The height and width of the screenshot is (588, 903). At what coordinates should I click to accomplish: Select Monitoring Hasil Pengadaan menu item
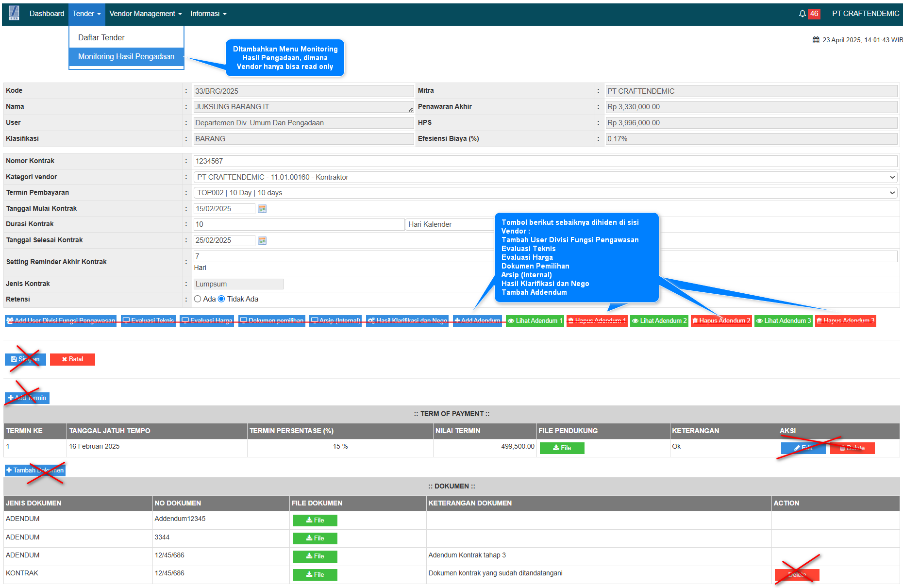[x=126, y=57]
